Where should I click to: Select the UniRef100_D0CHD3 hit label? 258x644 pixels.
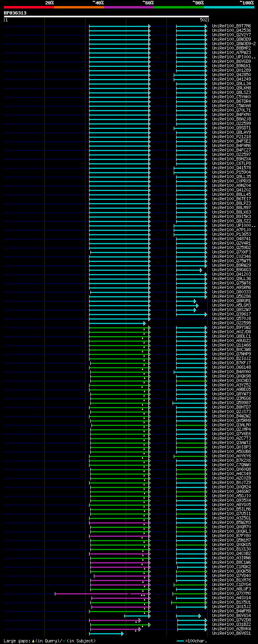(231, 380)
